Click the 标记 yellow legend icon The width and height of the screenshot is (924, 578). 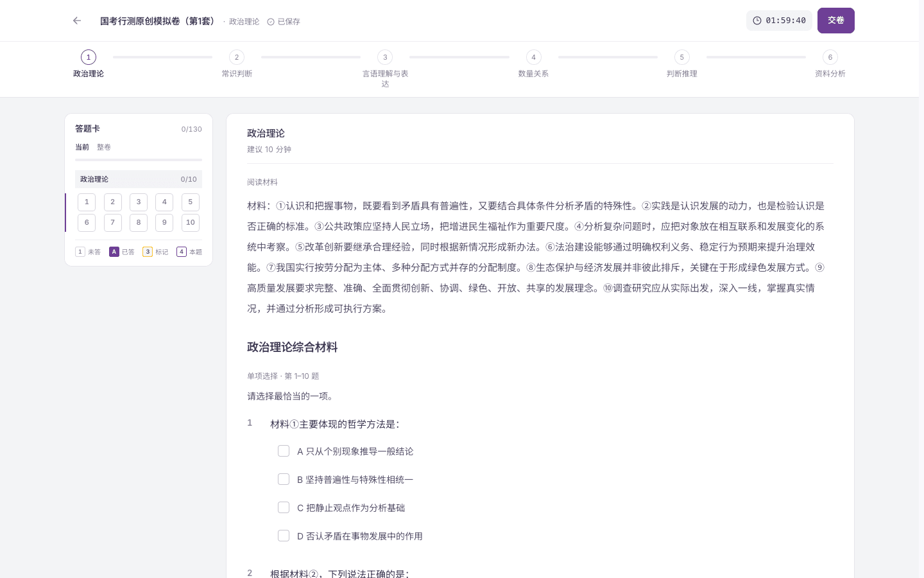[148, 252]
